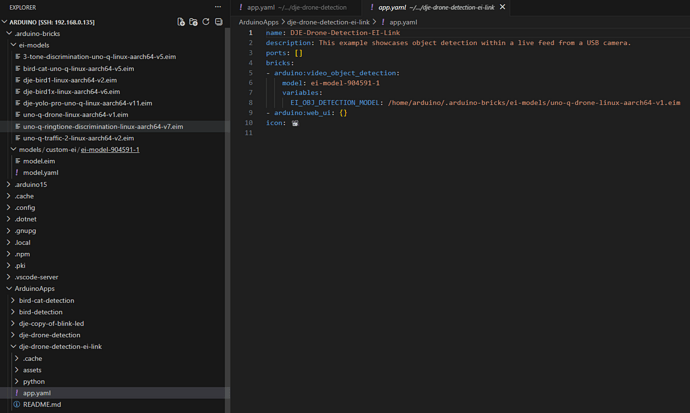Collapse all folders in Explorer
This screenshot has height=413, width=690.
click(218, 21)
